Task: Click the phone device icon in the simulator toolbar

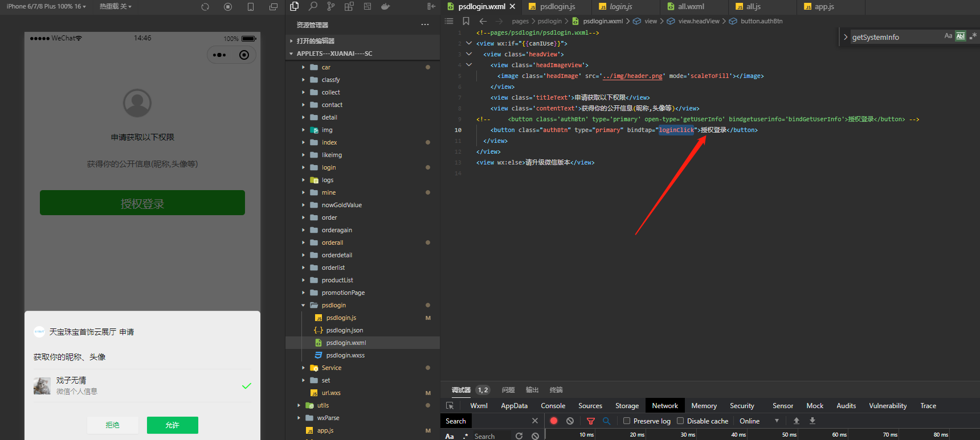Action: (x=251, y=7)
